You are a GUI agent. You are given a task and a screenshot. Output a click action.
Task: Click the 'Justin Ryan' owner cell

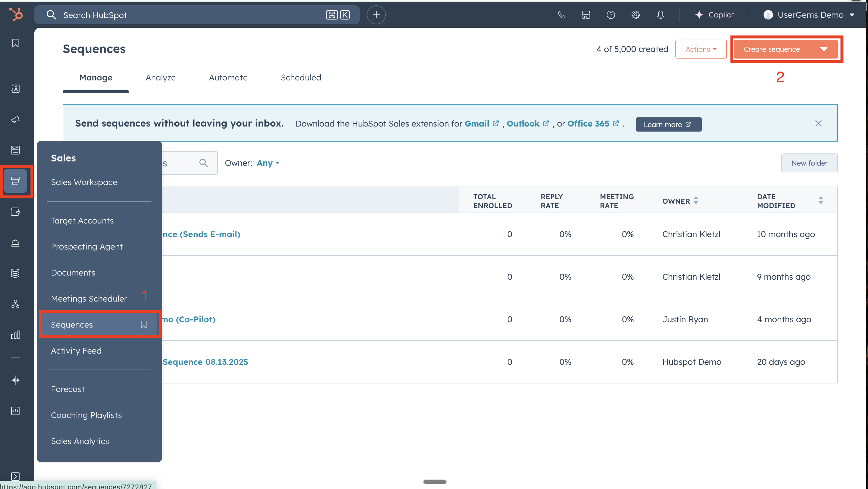(685, 319)
